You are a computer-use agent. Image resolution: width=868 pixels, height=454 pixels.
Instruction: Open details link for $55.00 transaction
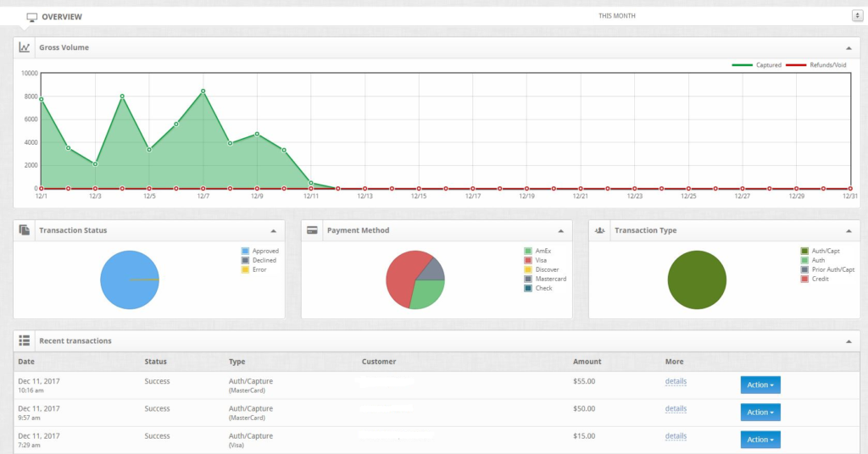676,381
